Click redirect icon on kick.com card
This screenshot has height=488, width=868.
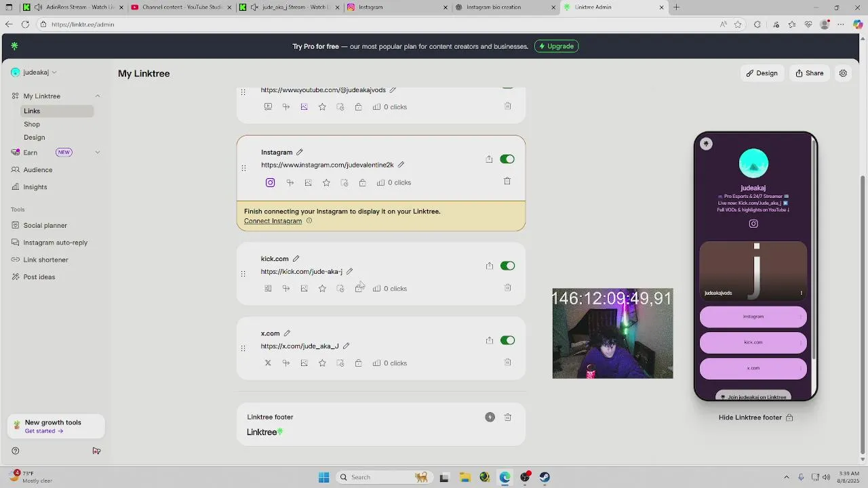(286, 289)
